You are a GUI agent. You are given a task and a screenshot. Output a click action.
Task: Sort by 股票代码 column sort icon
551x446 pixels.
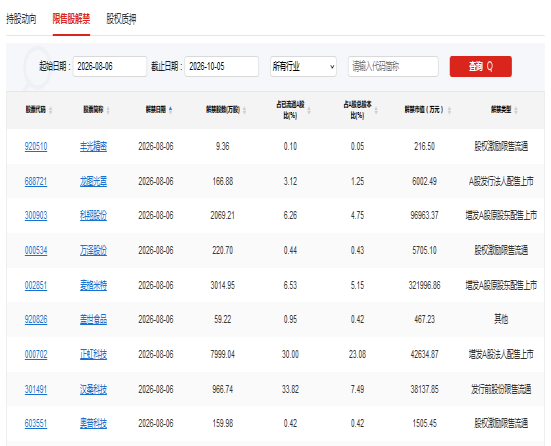click(x=51, y=110)
